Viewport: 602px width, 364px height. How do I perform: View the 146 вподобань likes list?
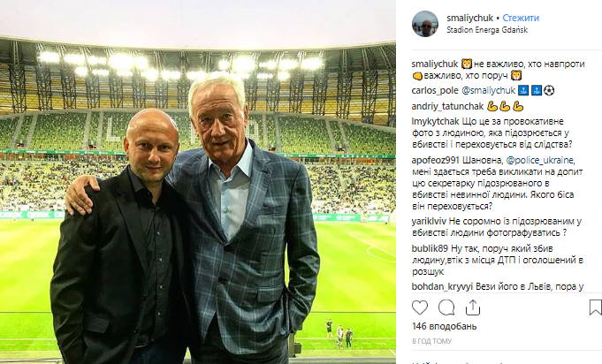444,326
